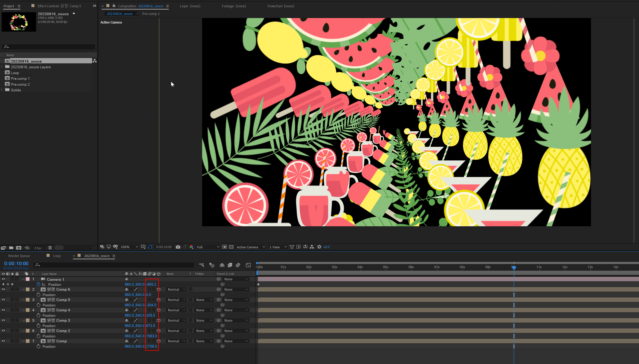Collapse the Camera 1 layer properties
Screen dimensions: 639x364
coord(23,279)
